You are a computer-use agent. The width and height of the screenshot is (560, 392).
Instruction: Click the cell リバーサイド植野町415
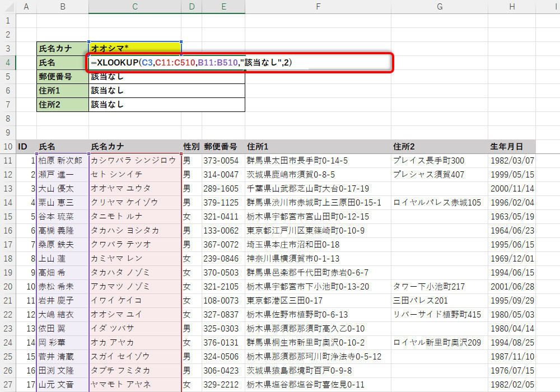(x=439, y=315)
